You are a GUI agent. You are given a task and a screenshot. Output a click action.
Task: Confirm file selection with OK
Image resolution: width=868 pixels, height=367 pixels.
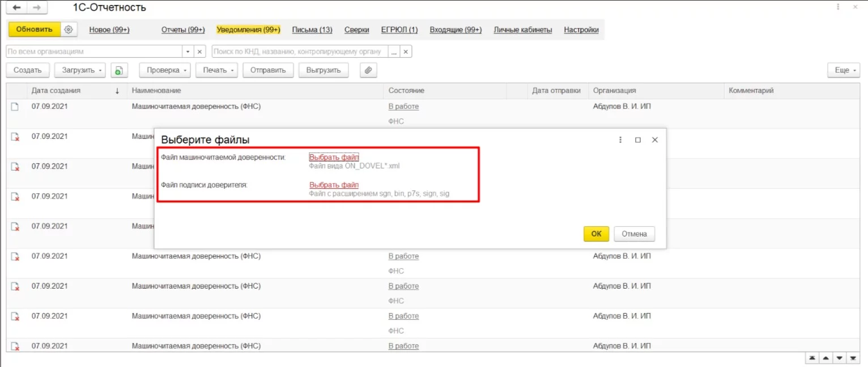tap(596, 234)
